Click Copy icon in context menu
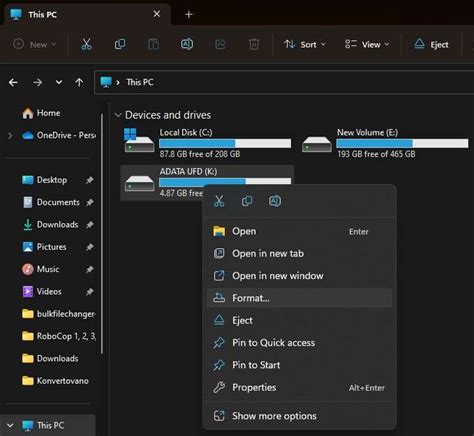Screen dimensions: 474x436 pyautogui.click(x=247, y=201)
